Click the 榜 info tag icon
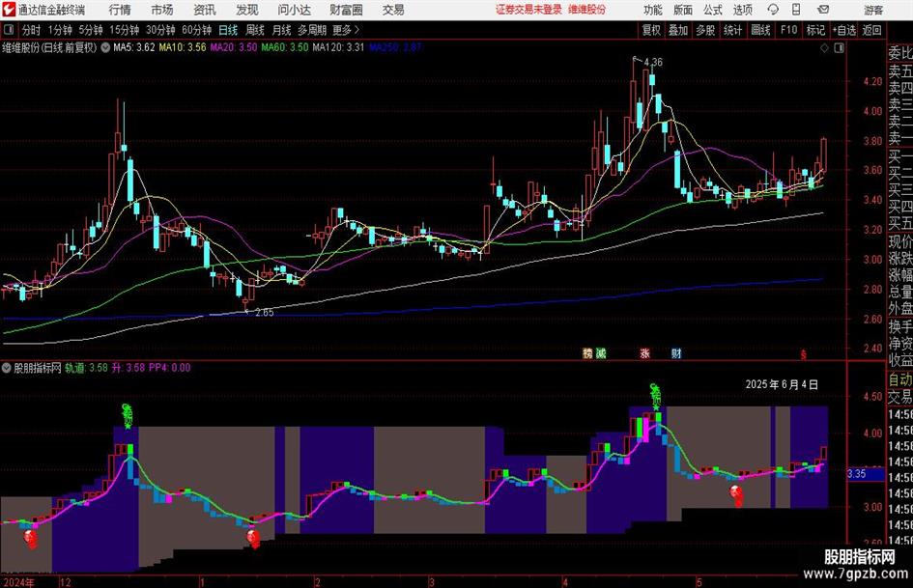The width and height of the screenshot is (913, 588). [587, 353]
